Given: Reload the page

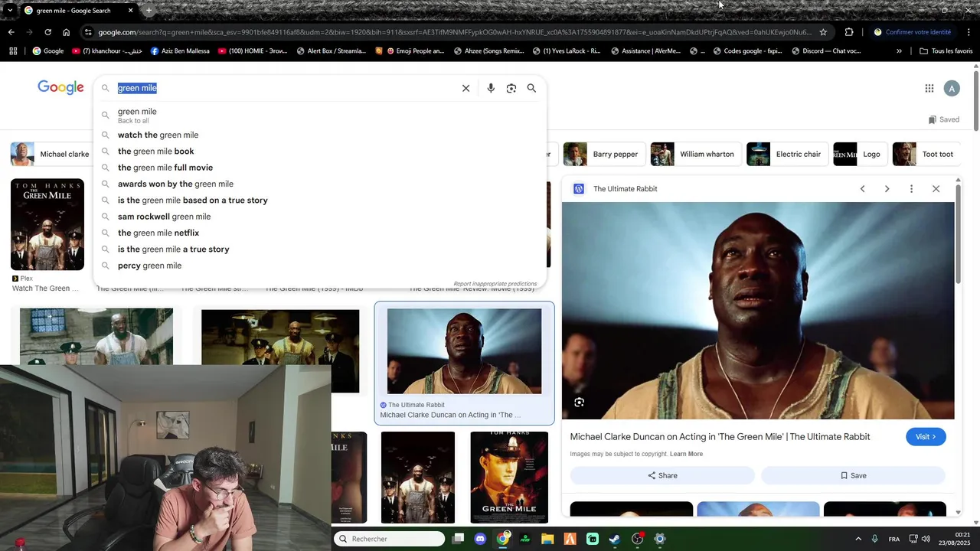Looking at the screenshot, I should (47, 32).
